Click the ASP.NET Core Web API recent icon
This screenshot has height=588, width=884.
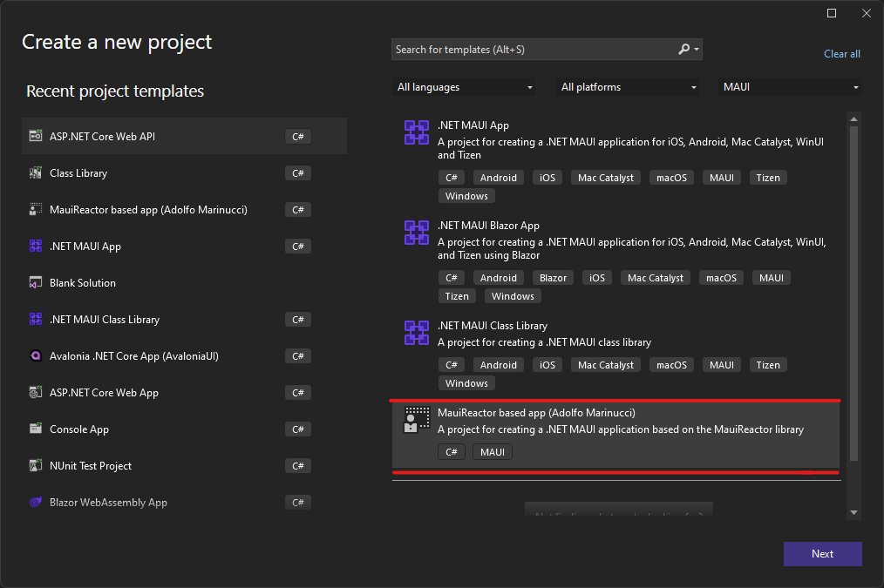coord(36,137)
